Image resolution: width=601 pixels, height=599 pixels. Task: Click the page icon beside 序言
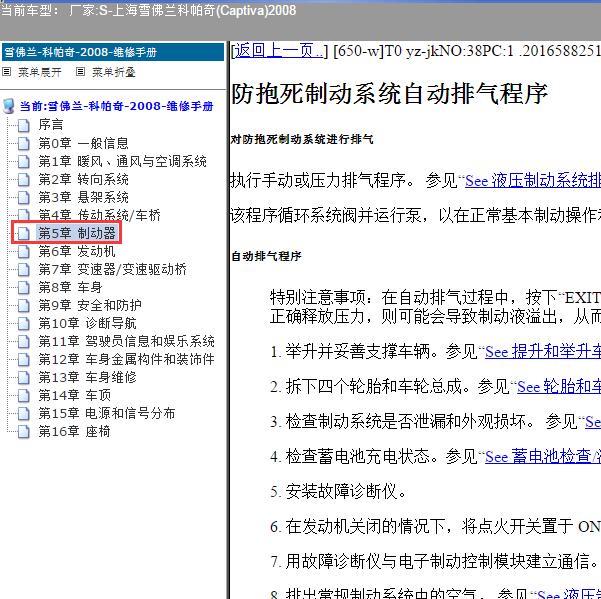pos(24,125)
